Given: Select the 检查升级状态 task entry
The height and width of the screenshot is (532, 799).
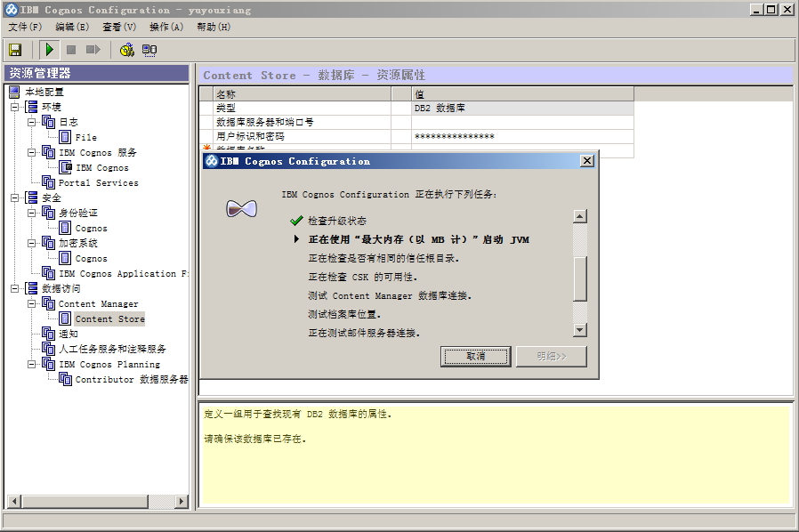Looking at the screenshot, I should (337, 221).
